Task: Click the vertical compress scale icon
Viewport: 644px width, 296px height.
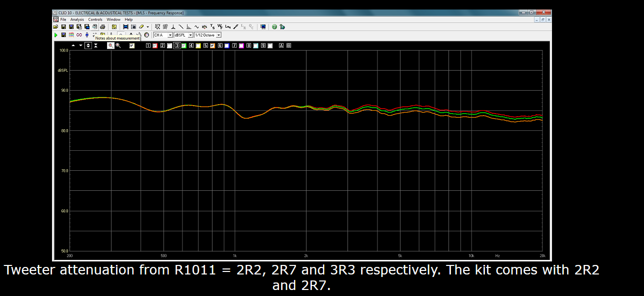Action: point(95,46)
